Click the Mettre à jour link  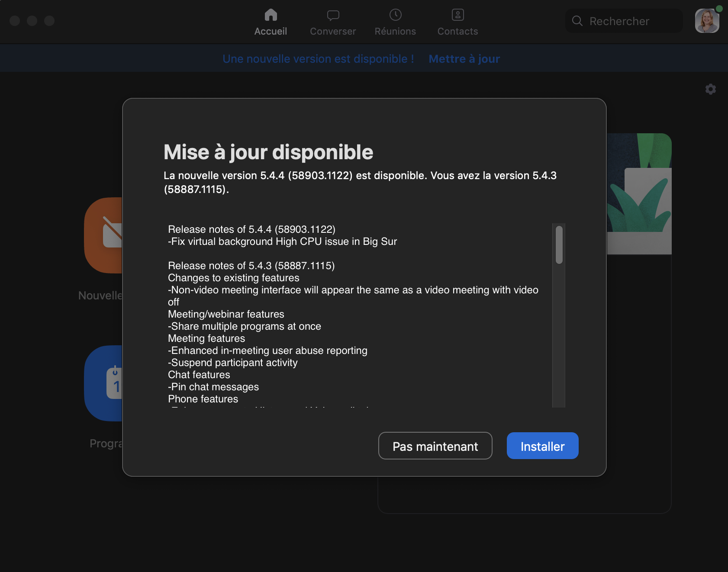click(x=464, y=59)
